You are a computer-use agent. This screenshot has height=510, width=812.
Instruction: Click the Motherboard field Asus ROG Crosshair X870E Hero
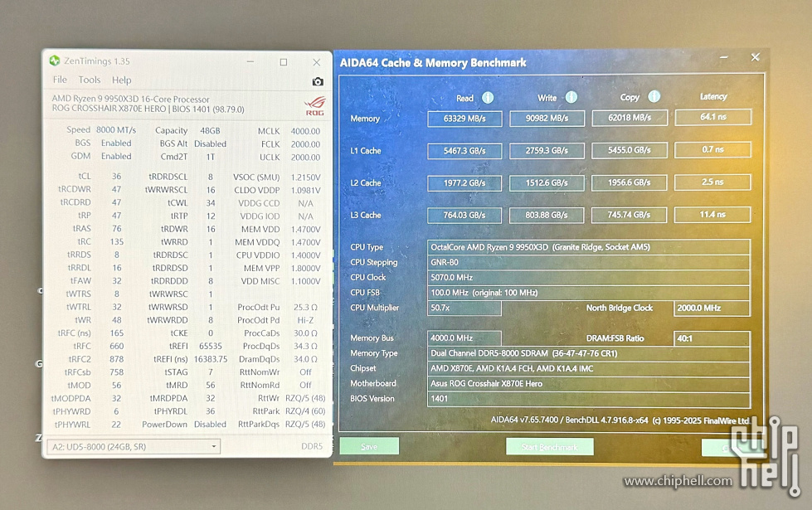pos(589,384)
